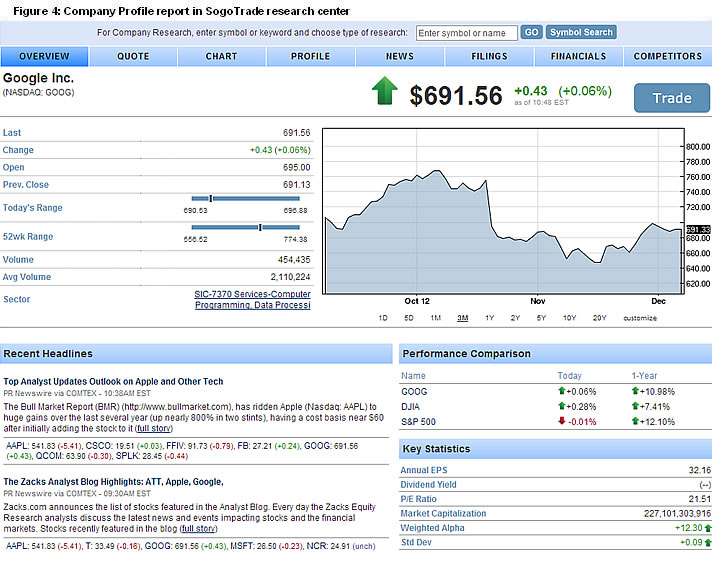Click the Annual EPS label
Image resolution: width=713 pixels, height=568 pixels.
423,470
